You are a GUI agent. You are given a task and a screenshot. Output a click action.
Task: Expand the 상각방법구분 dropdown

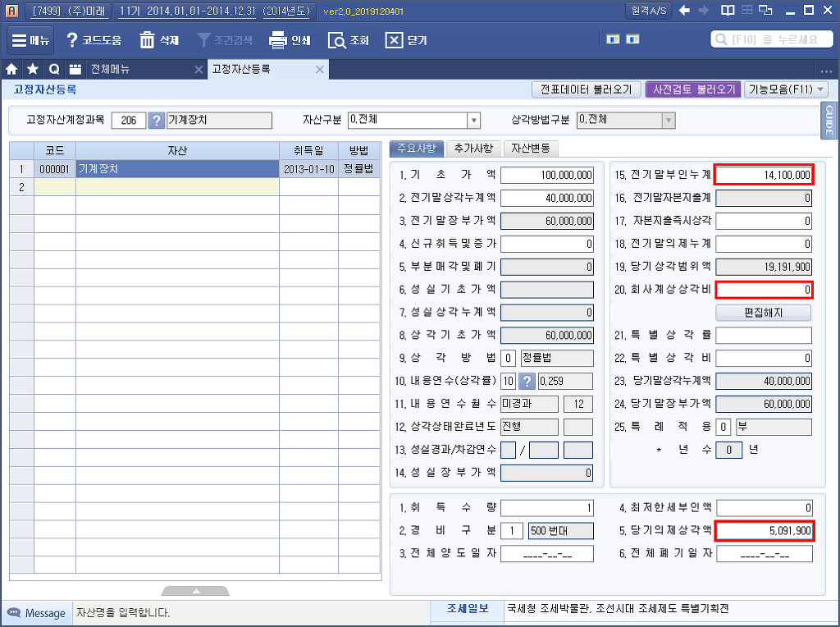(668, 121)
